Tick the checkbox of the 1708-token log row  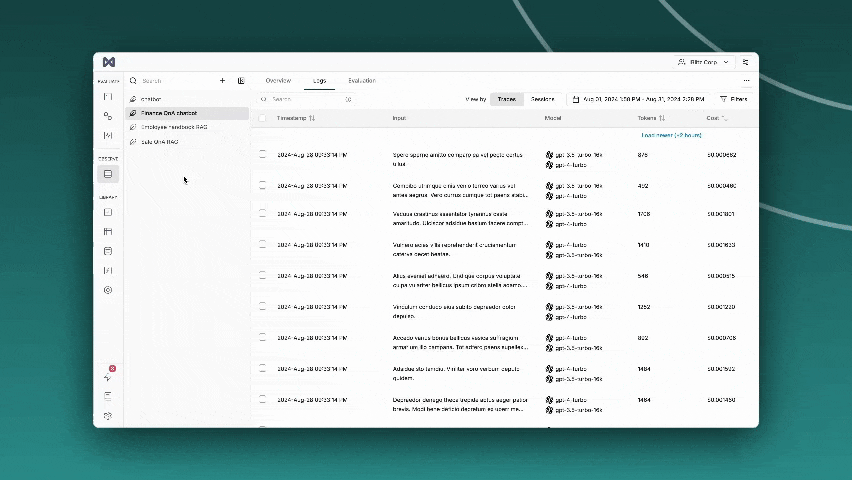pos(262,214)
